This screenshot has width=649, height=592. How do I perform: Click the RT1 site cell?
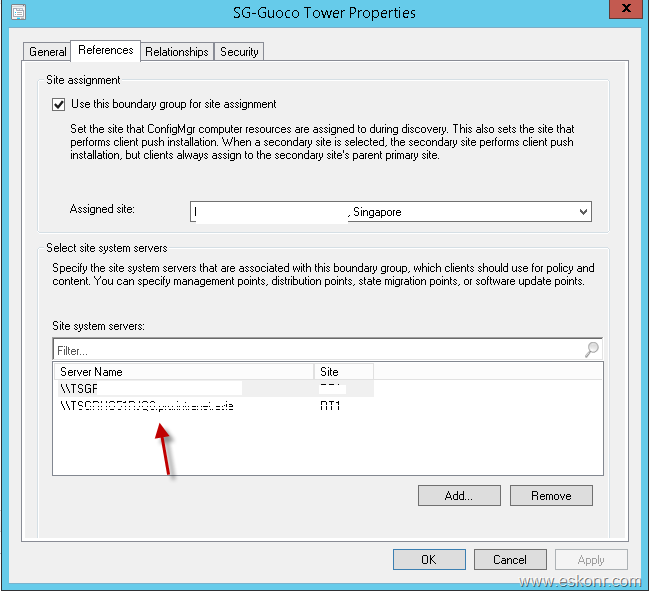pyautogui.click(x=330, y=406)
